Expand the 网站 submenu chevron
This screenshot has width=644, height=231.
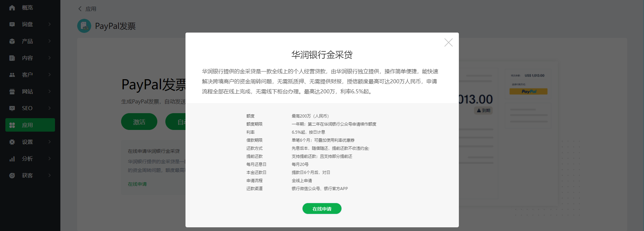point(50,91)
